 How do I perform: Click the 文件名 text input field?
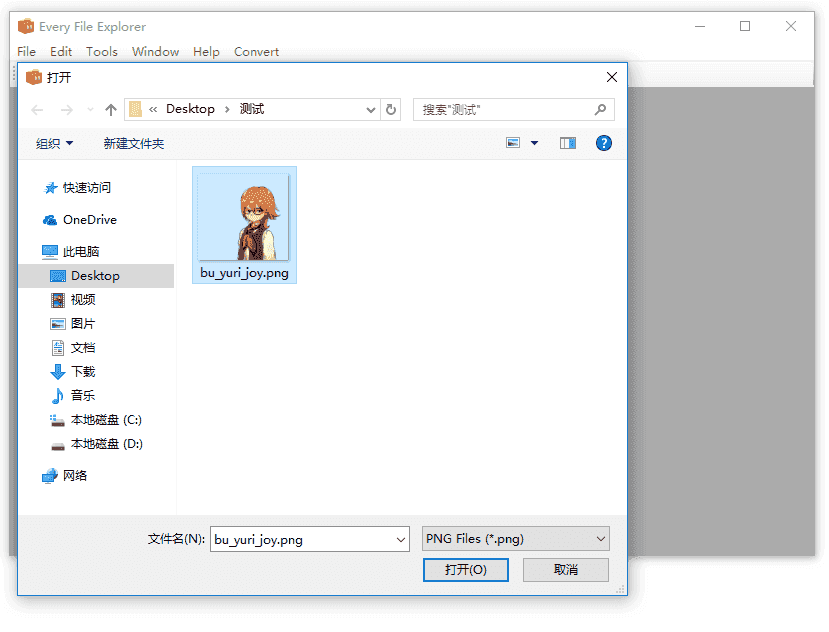click(302, 539)
